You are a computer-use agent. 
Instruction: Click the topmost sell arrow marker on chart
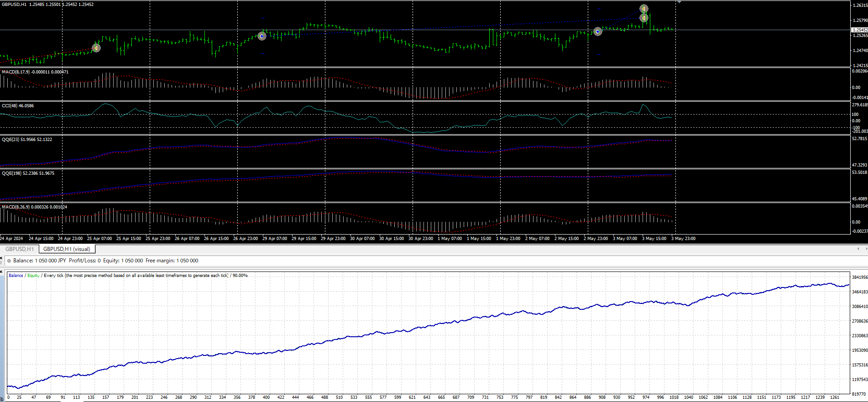(643, 9)
